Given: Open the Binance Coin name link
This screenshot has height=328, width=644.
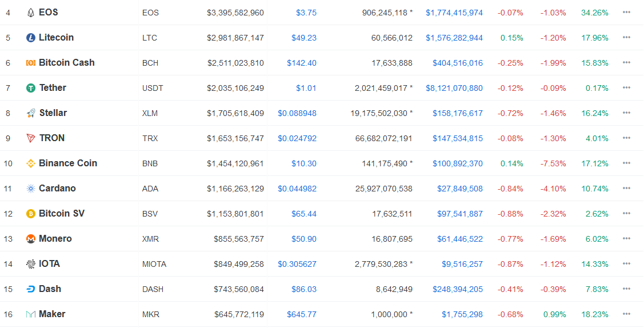Looking at the screenshot, I should [68, 163].
